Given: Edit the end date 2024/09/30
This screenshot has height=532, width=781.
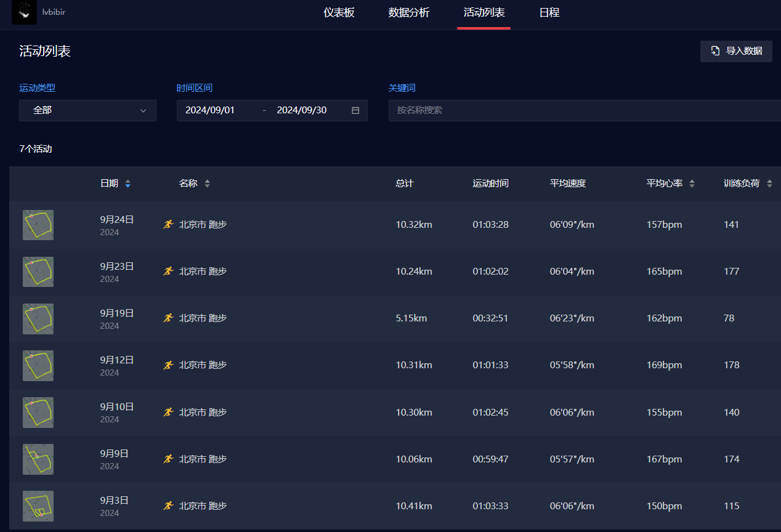Looking at the screenshot, I should [302, 110].
